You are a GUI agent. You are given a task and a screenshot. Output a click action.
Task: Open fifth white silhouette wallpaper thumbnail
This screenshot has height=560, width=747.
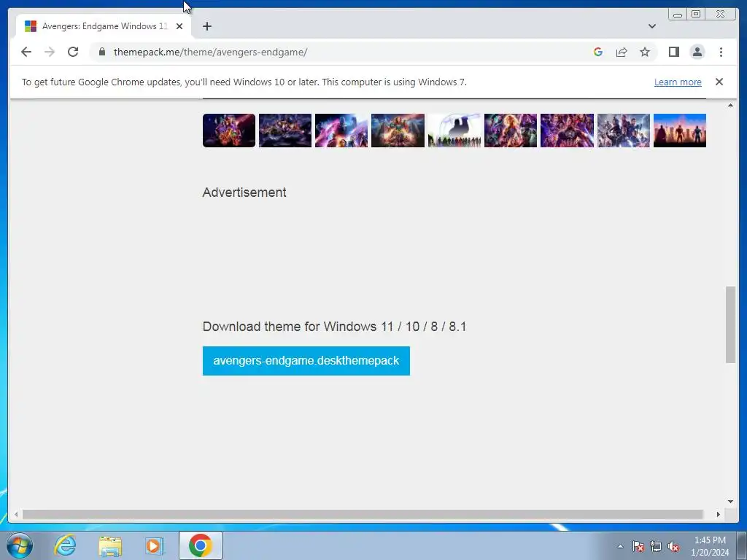(454, 131)
